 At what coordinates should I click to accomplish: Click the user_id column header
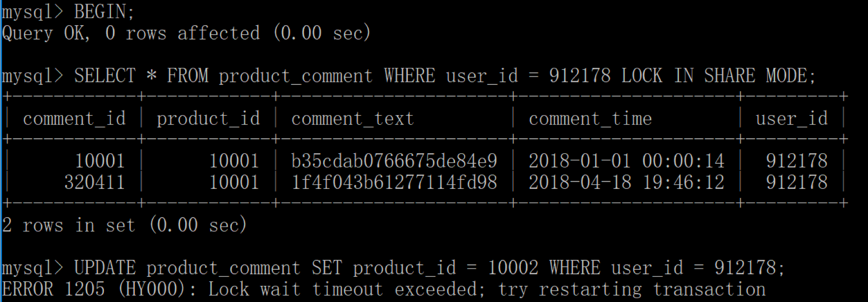pos(792,119)
